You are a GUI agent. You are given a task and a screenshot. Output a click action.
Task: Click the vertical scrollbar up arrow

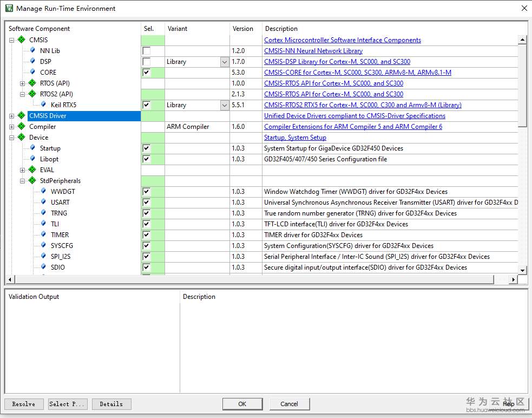click(522, 40)
